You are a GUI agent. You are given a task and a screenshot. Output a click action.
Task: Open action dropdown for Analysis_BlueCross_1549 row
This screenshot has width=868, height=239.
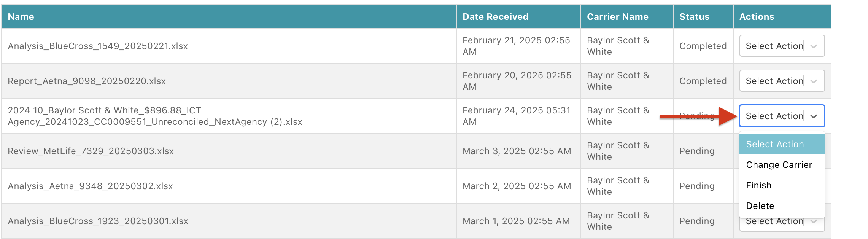(x=782, y=46)
